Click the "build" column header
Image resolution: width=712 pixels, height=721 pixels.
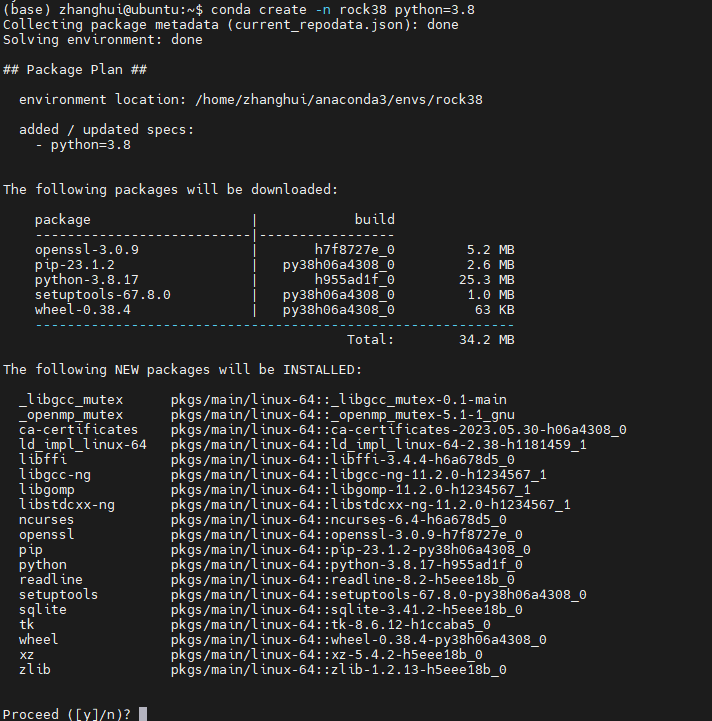(x=374, y=219)
